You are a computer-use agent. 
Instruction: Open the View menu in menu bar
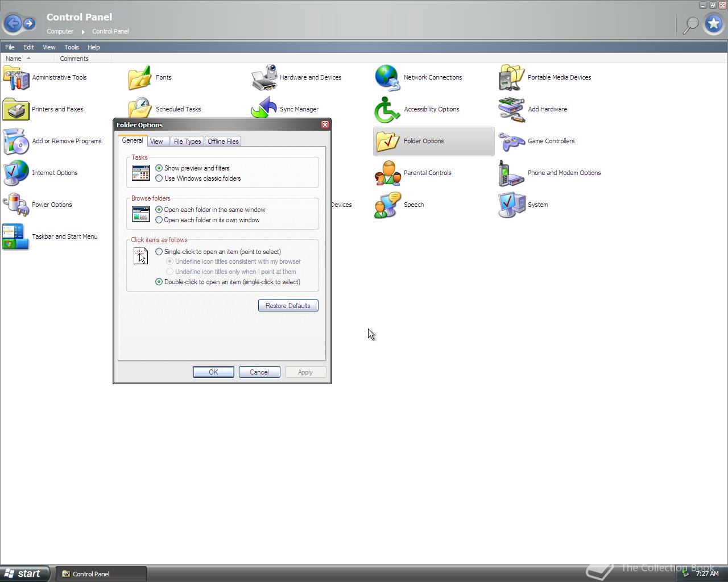pyautogui.click(x=49, y=47)
